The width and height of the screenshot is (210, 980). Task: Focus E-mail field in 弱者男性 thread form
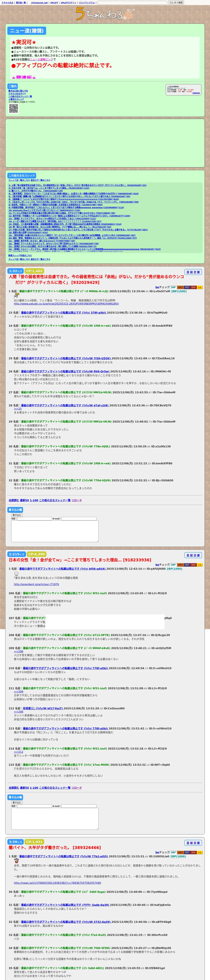click(x=79, y=519)
